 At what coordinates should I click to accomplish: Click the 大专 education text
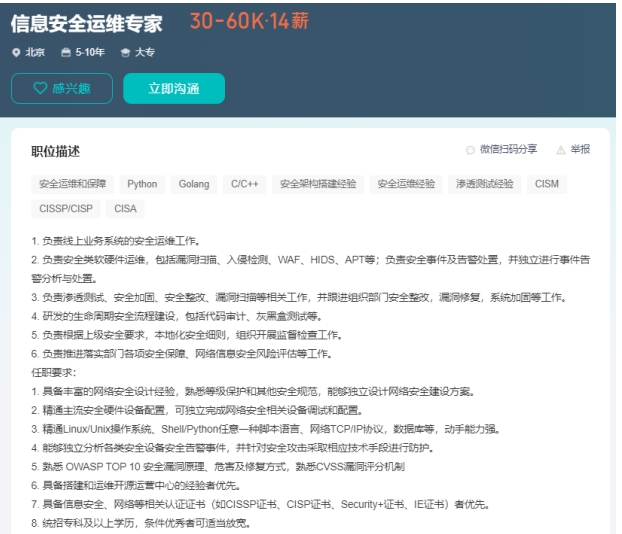pos(145,52)
